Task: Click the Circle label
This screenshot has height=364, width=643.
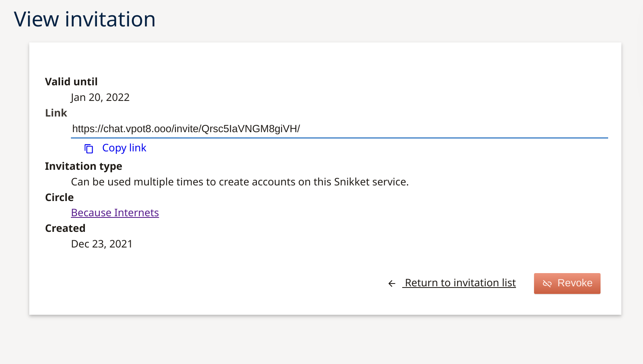Action: 59,197
